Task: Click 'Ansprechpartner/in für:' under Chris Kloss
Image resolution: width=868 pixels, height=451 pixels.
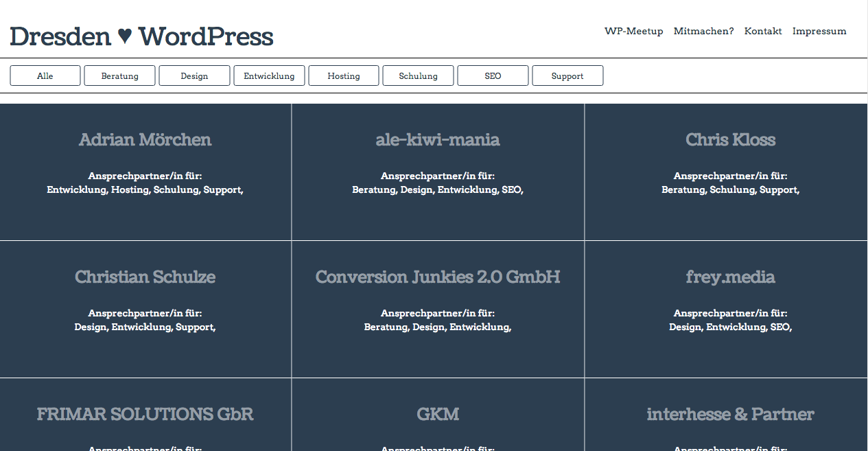Action: (x=730, y=176)
